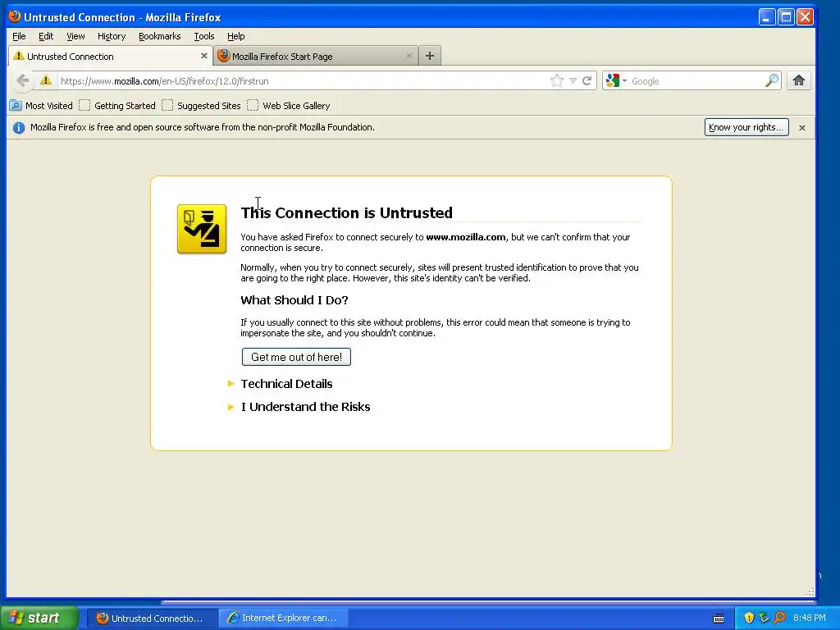The width and height of the screenshot is (840, 630).
Task: Click the Untrusted Connection taskbar button
Action: [152, 618]
